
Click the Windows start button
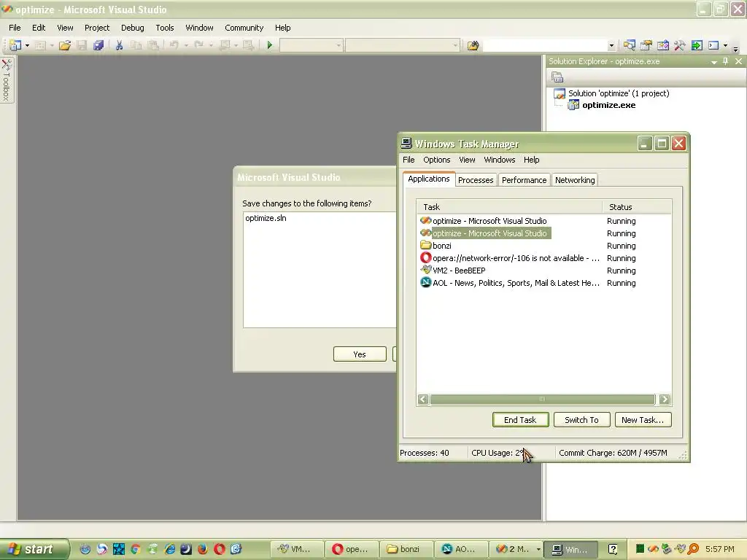[34, 549]
